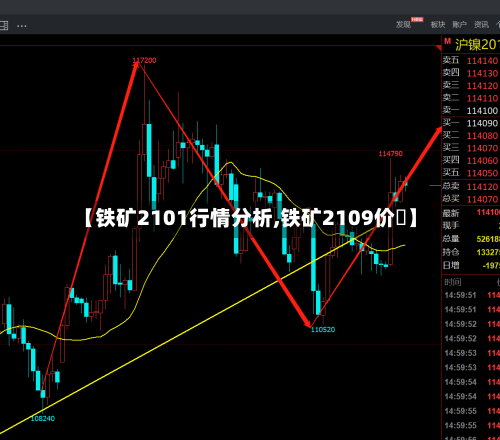This screenshot has width=500, height=440.
Task: Click the red M badge beside 沪镍
Action: [x=447, y=42]
